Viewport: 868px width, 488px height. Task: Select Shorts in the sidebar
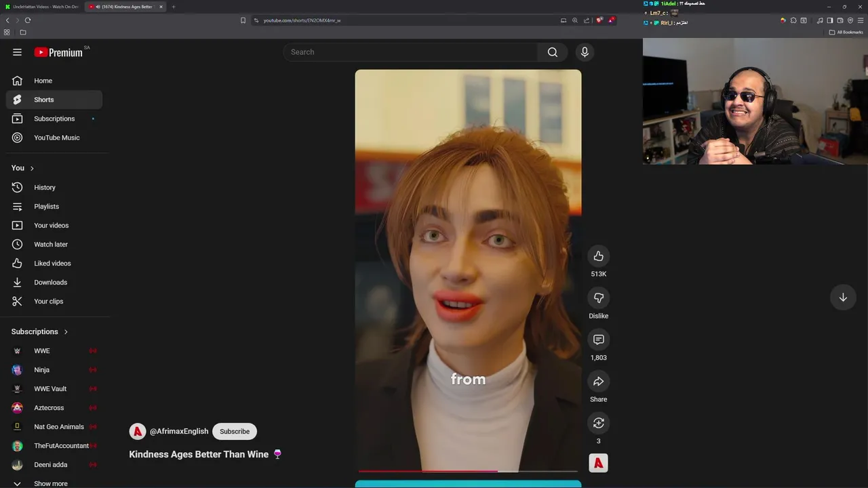pyautogui.click(x=54, y=100)
